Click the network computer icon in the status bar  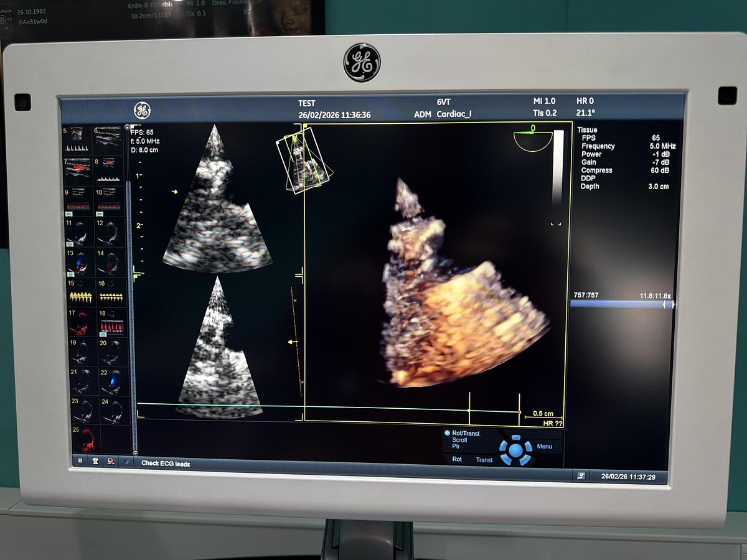click(110, 462)
